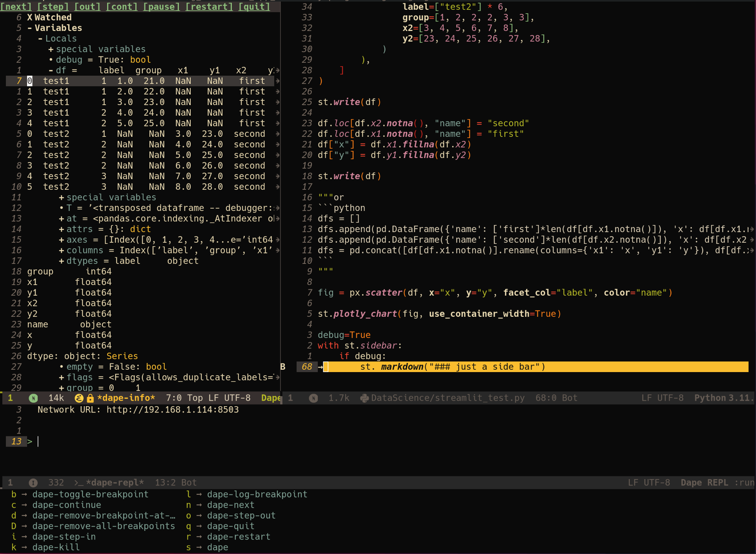
Task: Choose dape-continue in which-key list
Action: point(67,505)
